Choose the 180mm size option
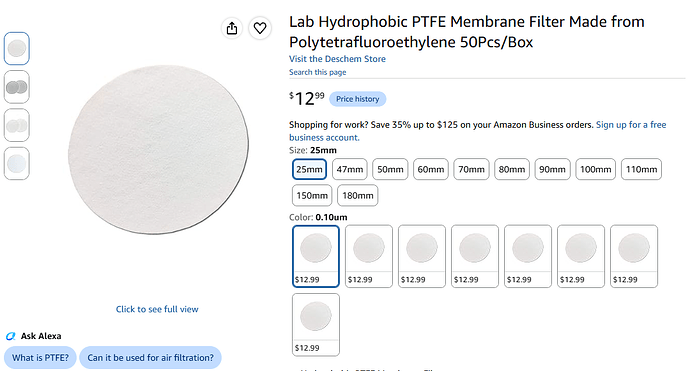The height and width of the screenshot is (371, 690). pos(358,195)
